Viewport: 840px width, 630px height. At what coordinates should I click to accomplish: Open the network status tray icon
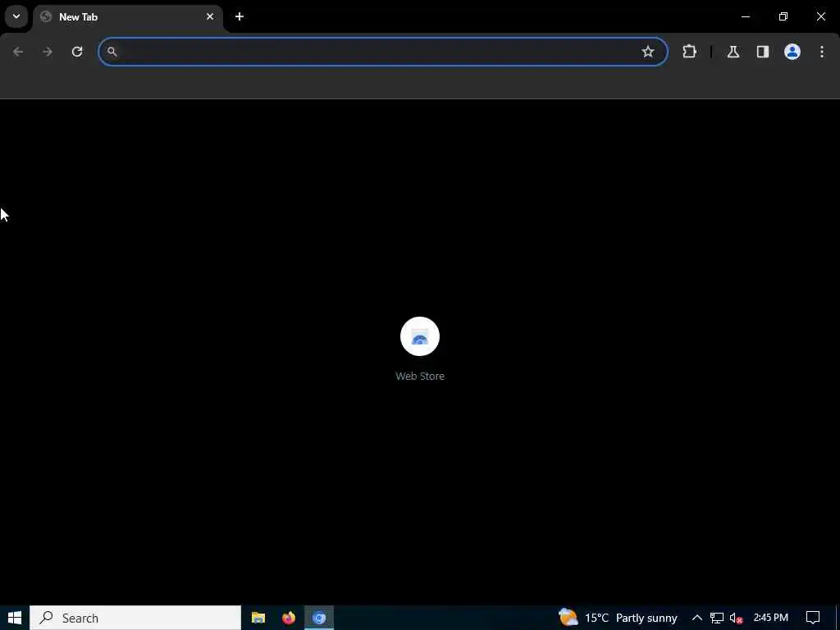[717, 618]
